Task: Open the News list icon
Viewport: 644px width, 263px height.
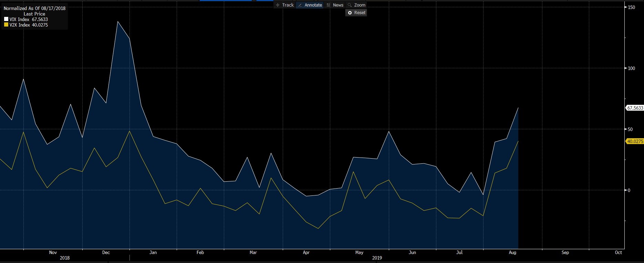Action: (329, 5)
